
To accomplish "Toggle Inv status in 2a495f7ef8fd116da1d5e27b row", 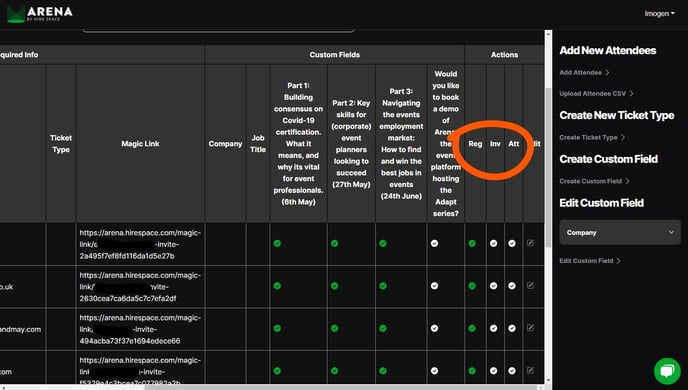I will (x=493, y=243).
